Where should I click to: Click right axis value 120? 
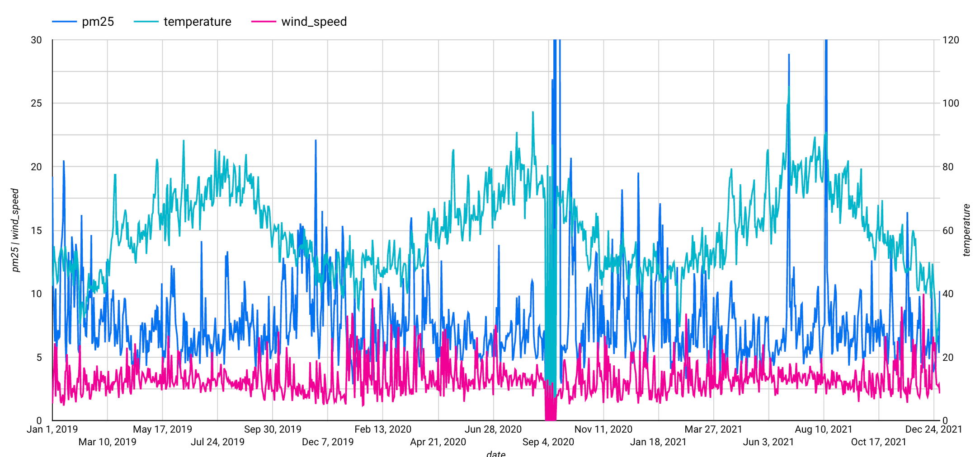point(951,40)
